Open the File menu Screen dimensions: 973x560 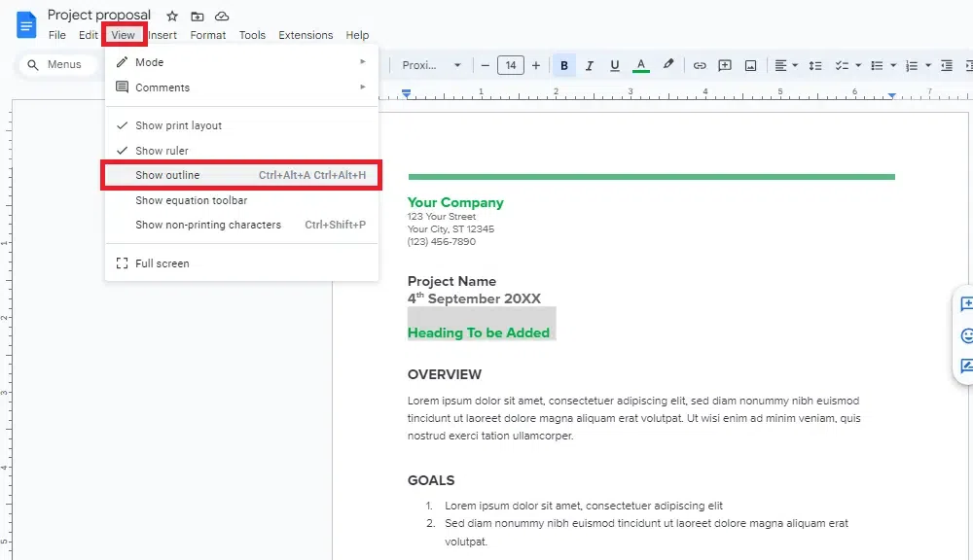coord(57,35)
